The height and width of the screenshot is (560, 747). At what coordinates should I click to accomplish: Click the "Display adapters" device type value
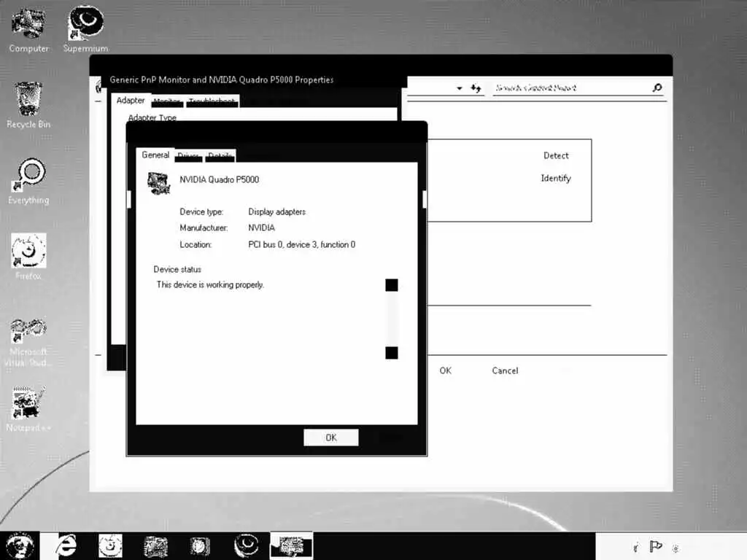coord(276,212)
